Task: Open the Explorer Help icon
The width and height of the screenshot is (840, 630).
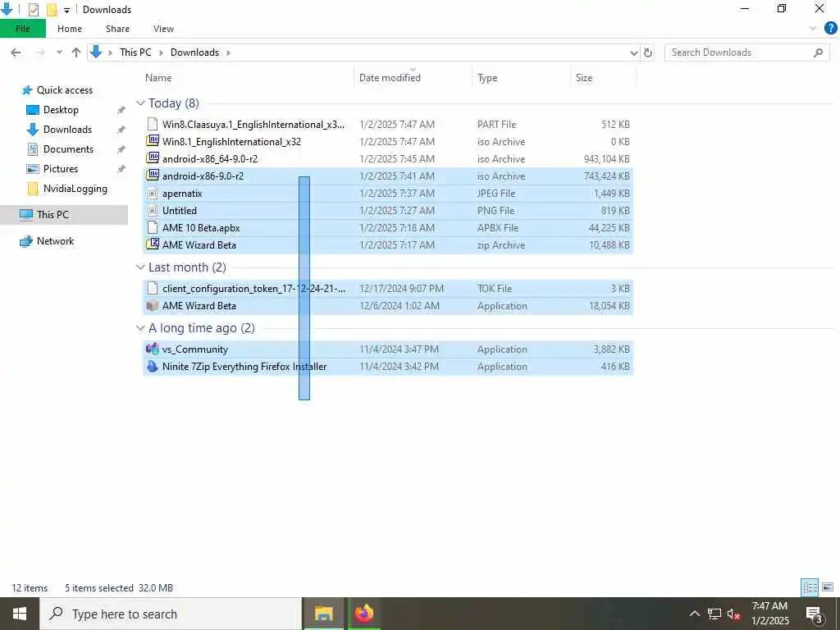Action: click(x=830, y=29)
